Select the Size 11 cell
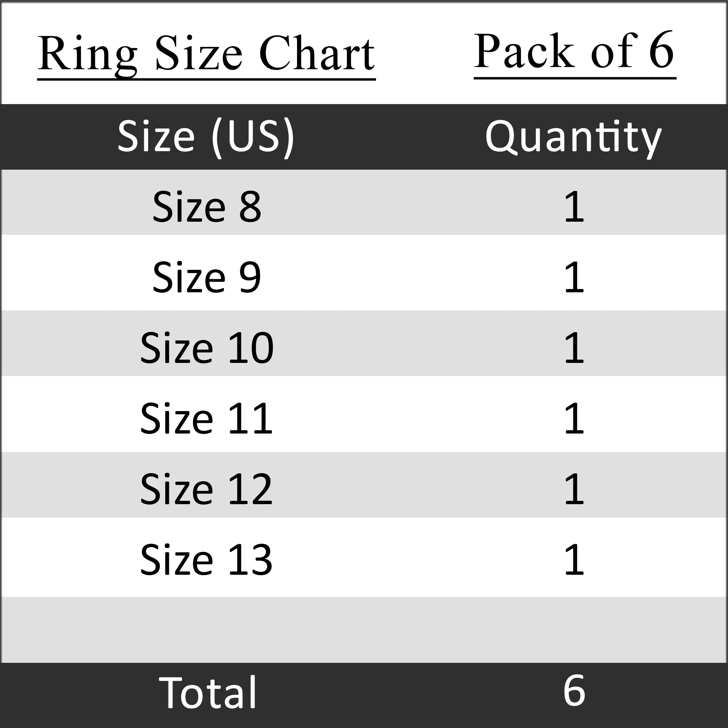Image resolution: width=728 pixels, height=728 pixels. 206,418
